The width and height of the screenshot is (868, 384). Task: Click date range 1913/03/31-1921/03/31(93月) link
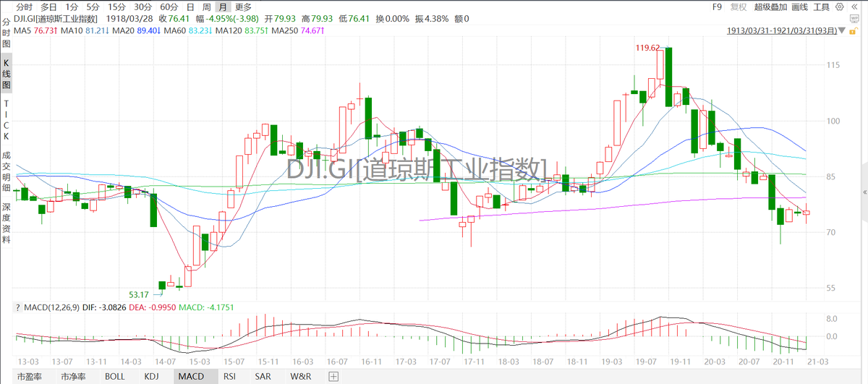pos(782,31)
